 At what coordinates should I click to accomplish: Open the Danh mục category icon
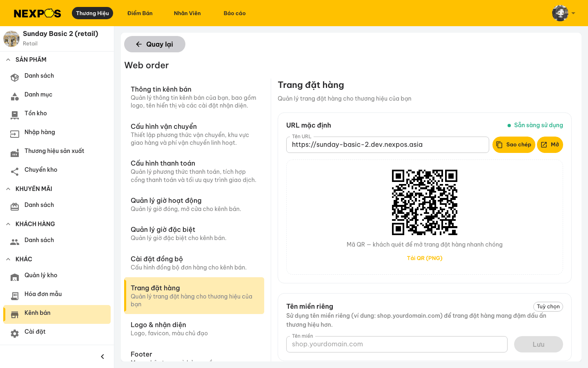click(x=15, y=96)
